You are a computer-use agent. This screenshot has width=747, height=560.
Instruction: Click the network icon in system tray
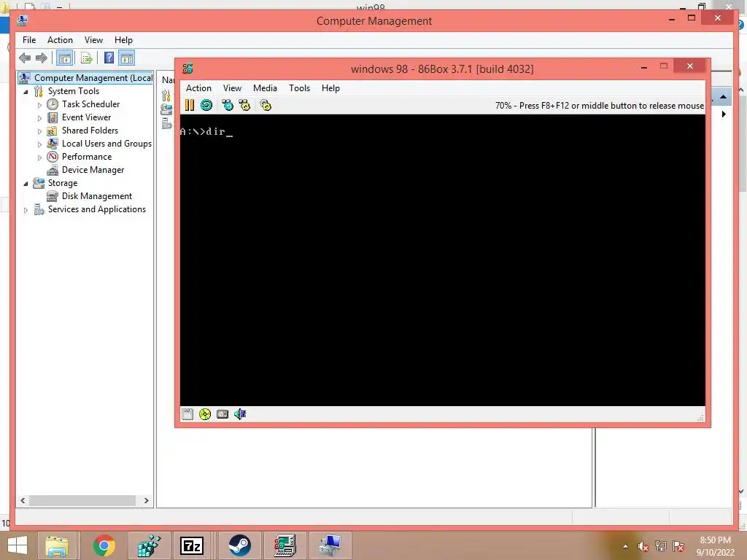[661, 546]
